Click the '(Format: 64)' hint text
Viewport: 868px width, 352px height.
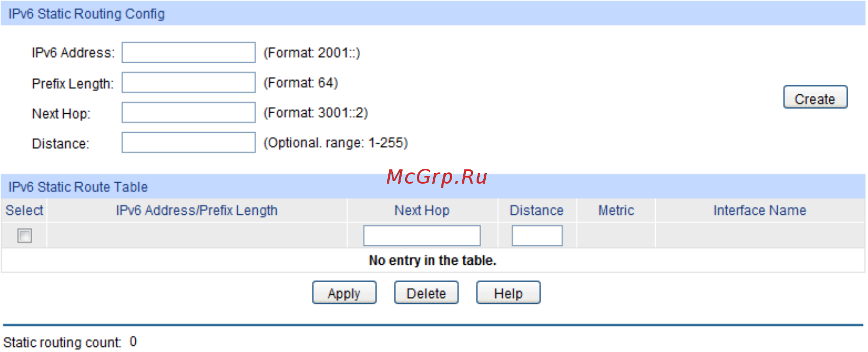[x=301, y=83]
